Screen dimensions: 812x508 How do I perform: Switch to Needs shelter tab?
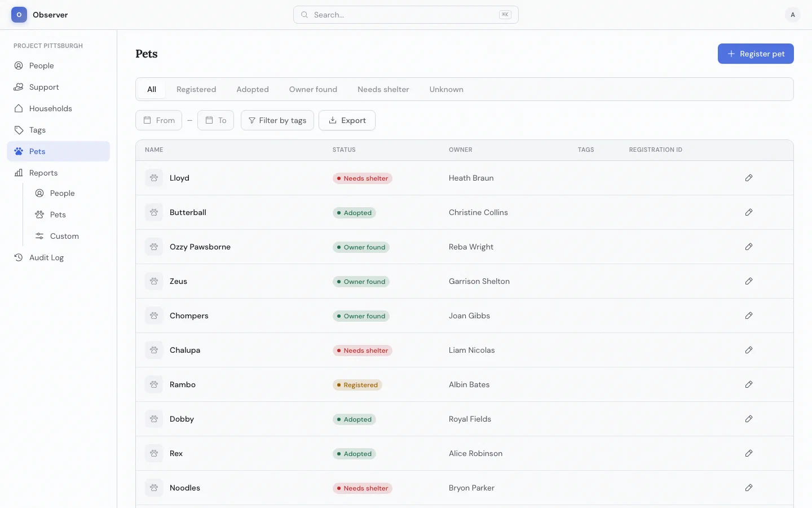[383, 89]
